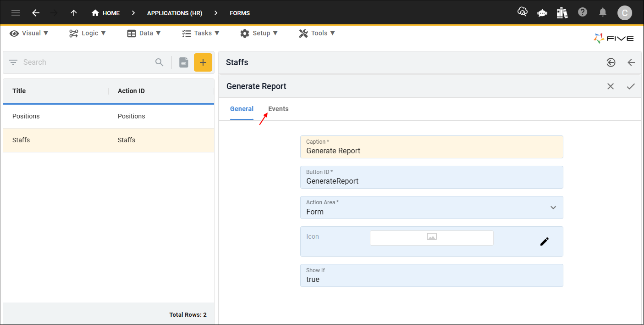
Task: Open the documentation books icon
Action: click(x=562, y=13)
